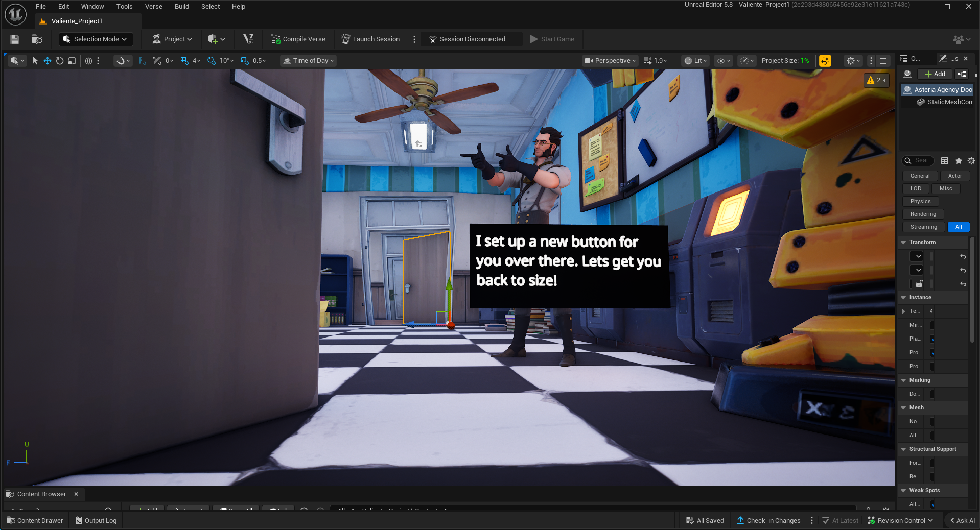This screenshot has width=980, height=530.
Task: Open Details settings gear icon
Action: [x=971, y=161]
